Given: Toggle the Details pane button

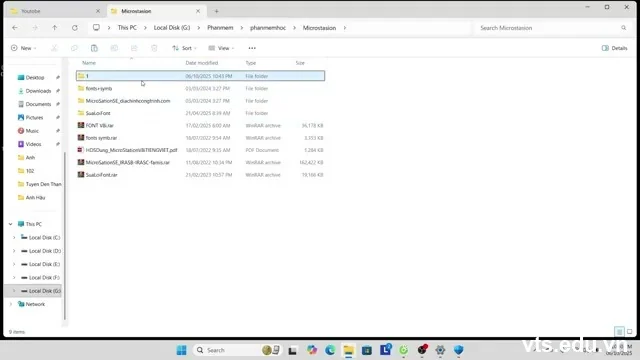Looking at the screenshot, I should tap(614, 48).
